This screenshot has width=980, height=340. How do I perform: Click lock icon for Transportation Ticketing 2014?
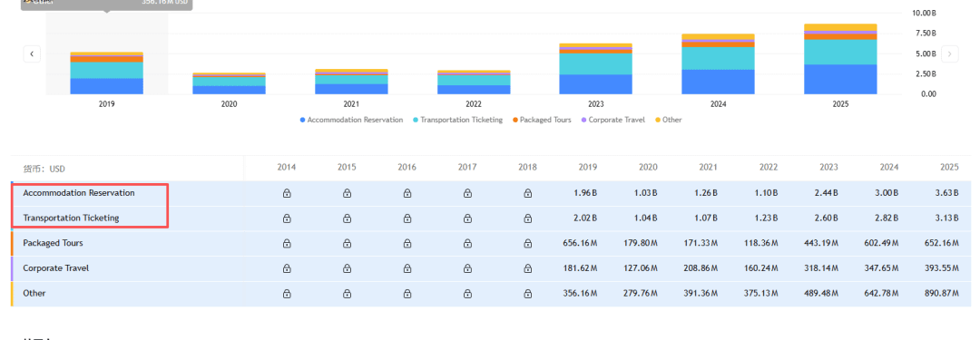[287, 219]
